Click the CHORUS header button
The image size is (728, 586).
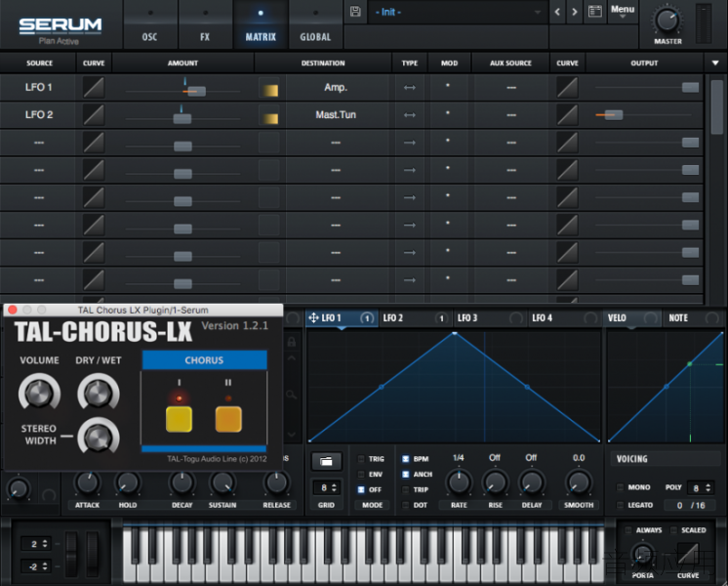204,360
